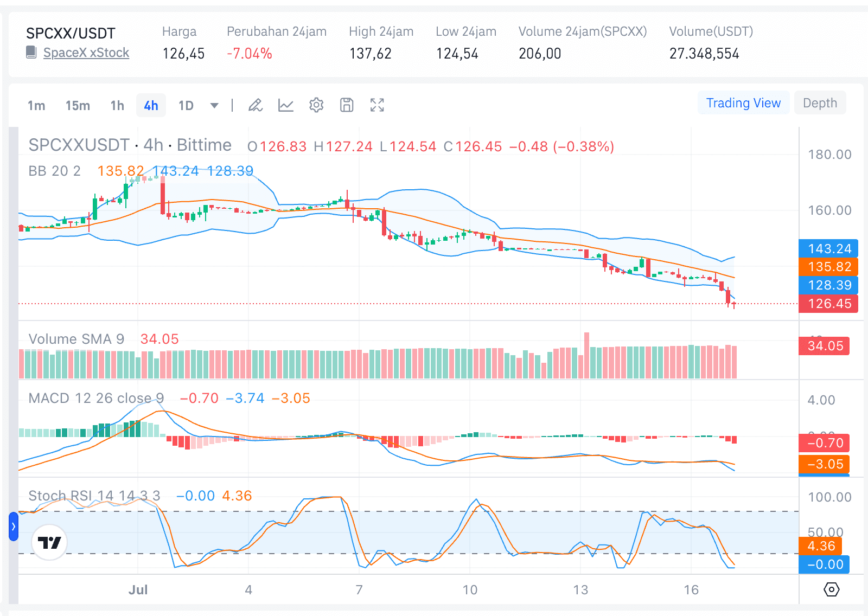Click the book icon beside SpaceX xStock
The width and height of the screenshot is (868, 616).
(x=31, y=53)
